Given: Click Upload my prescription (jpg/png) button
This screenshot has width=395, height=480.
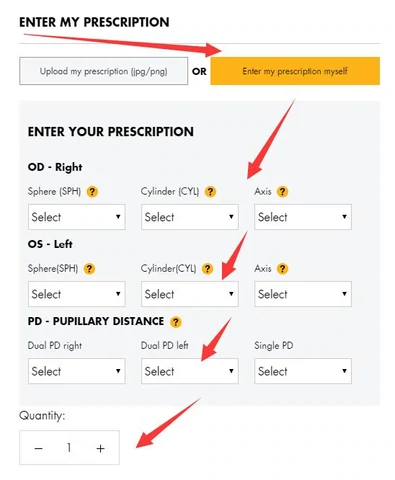Looking at the screenshot, I should click(104, 71).
